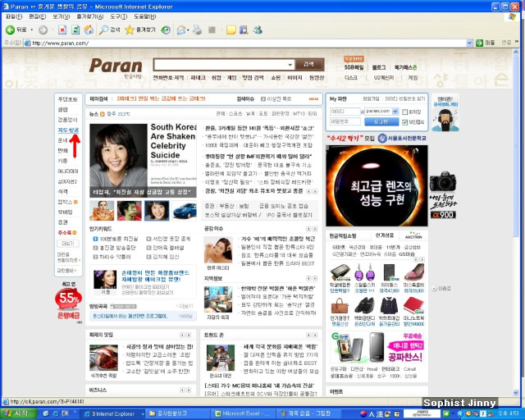Click the 이미지 search category link
This screenshot has width=525, height=420.
pos(294,78)
